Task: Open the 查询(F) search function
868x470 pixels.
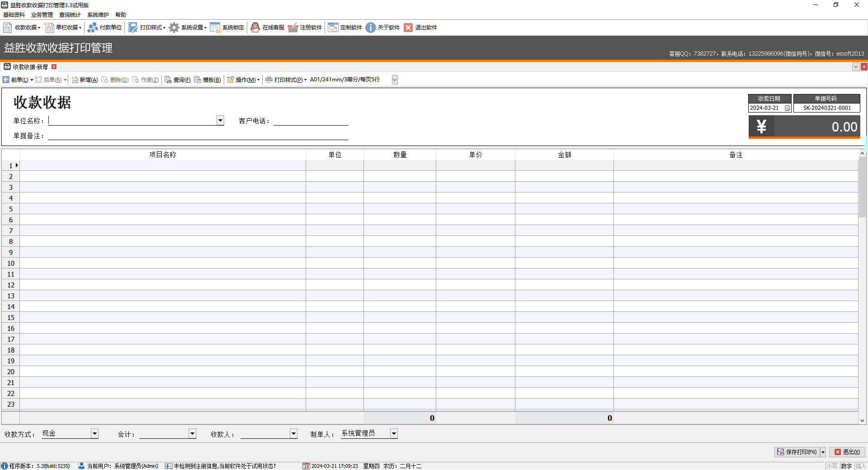Action: tap(178, 80)
